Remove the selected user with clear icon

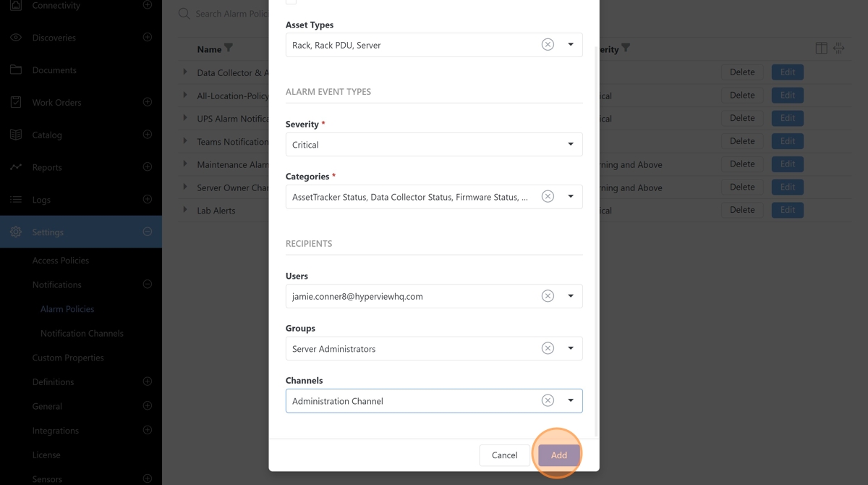548,296
